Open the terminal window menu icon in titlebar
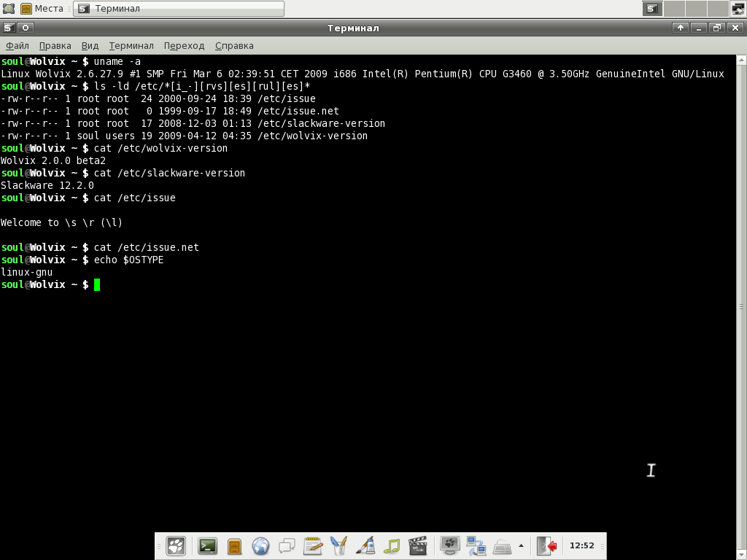Image resolution: width=747 pixels, height=560 pixels. [x=9, y=28]
